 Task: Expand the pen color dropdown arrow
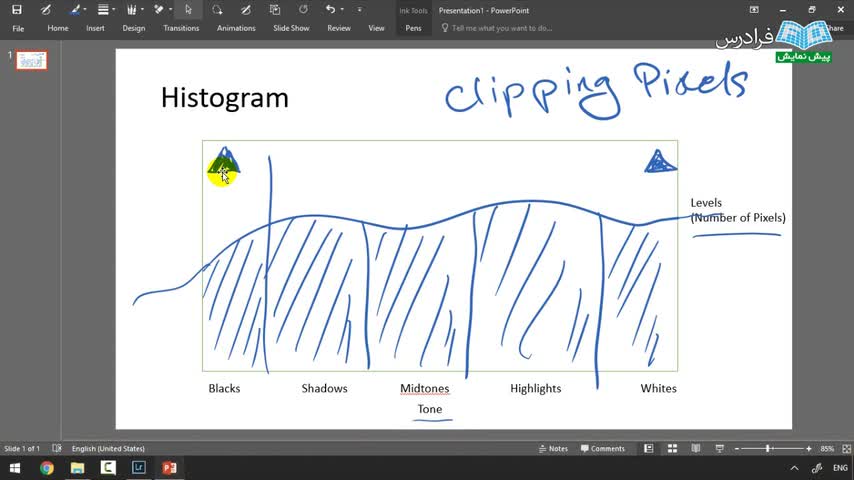pos(85,10)
